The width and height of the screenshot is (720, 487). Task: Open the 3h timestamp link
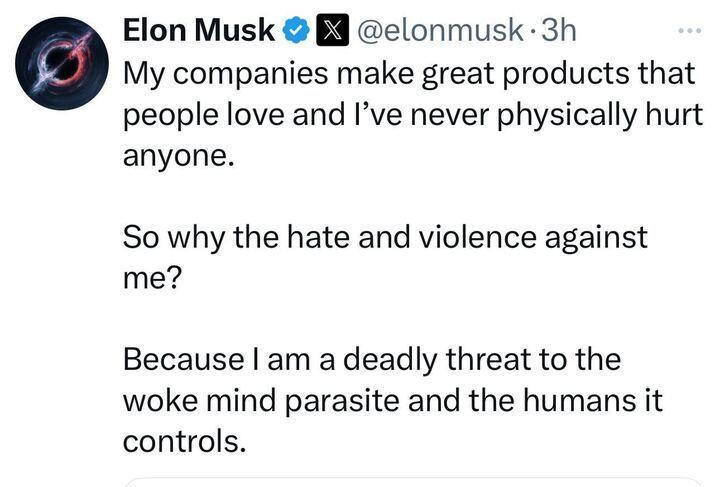pos(558,31)
